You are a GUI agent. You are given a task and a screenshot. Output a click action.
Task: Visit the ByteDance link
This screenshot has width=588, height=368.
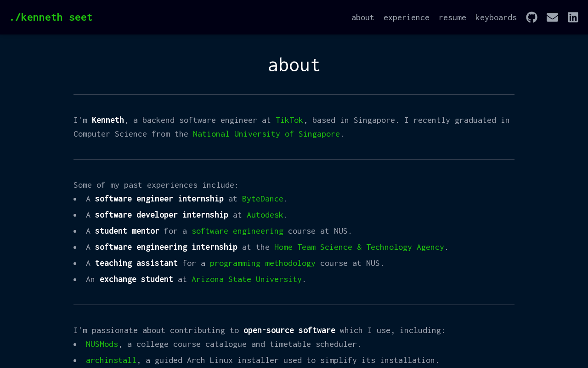(x=262, y=199)
